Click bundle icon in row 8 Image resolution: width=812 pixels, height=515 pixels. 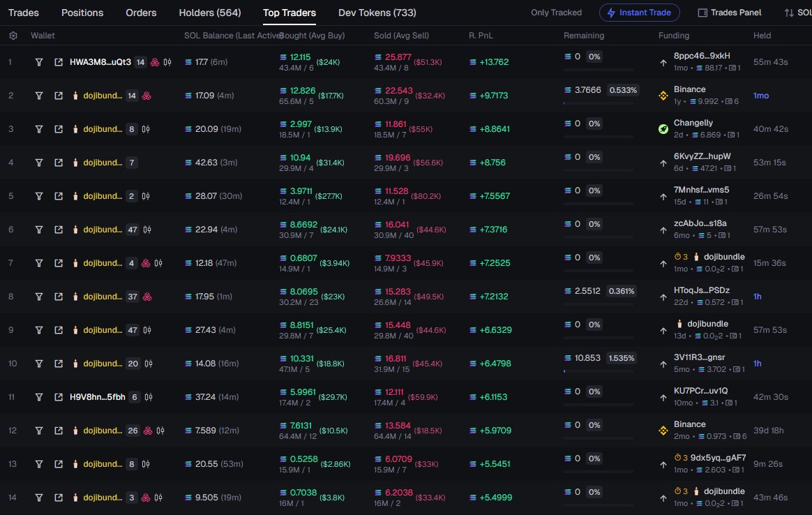[148, 297]
